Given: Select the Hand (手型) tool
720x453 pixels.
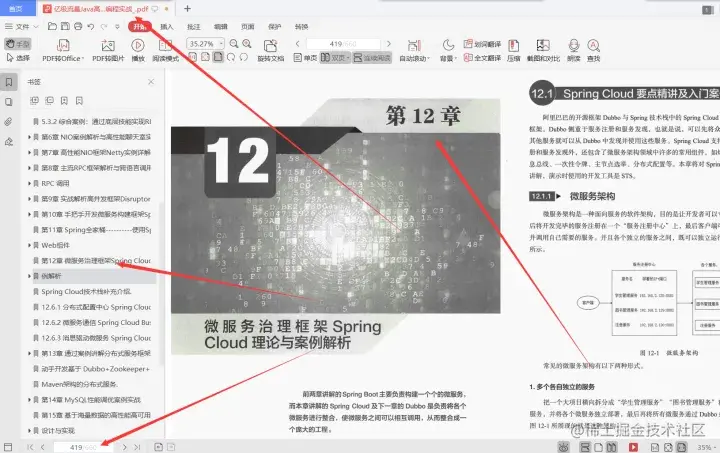Looking at the screenshot, I should coord(17,44).
